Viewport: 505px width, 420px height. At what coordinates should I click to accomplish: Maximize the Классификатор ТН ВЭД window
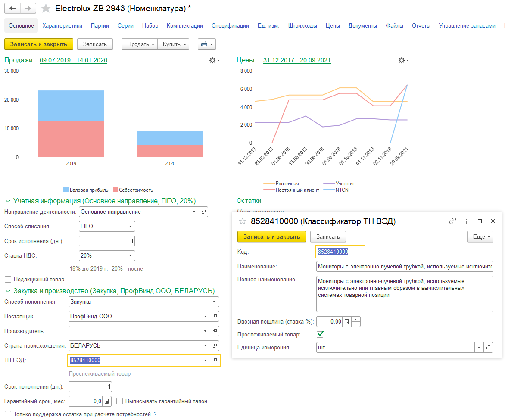(480, 221)
